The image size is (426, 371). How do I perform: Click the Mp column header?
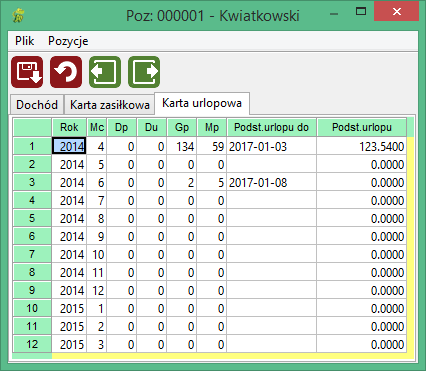[x=212, y=127]
